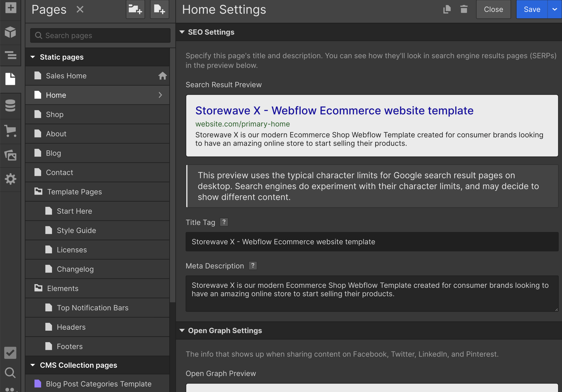Click the Save button
This screenshot has height=392, width=562.
[532, 10]
